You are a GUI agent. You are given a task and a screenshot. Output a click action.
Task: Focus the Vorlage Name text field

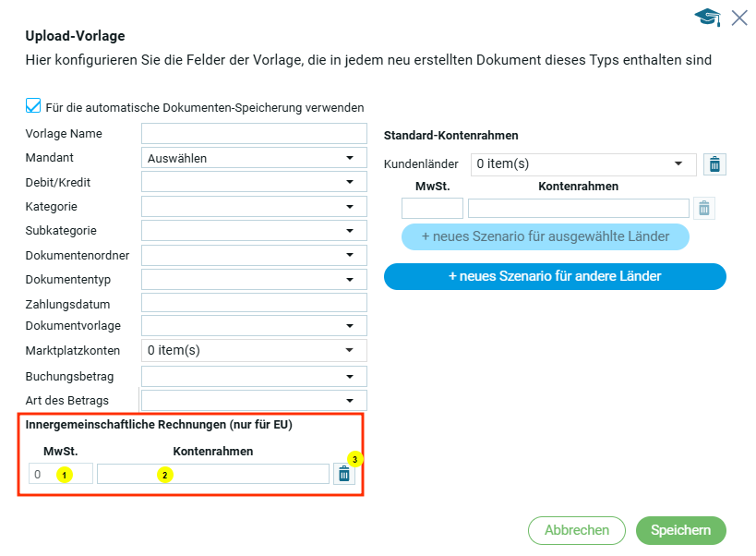[x=254, y=134]
